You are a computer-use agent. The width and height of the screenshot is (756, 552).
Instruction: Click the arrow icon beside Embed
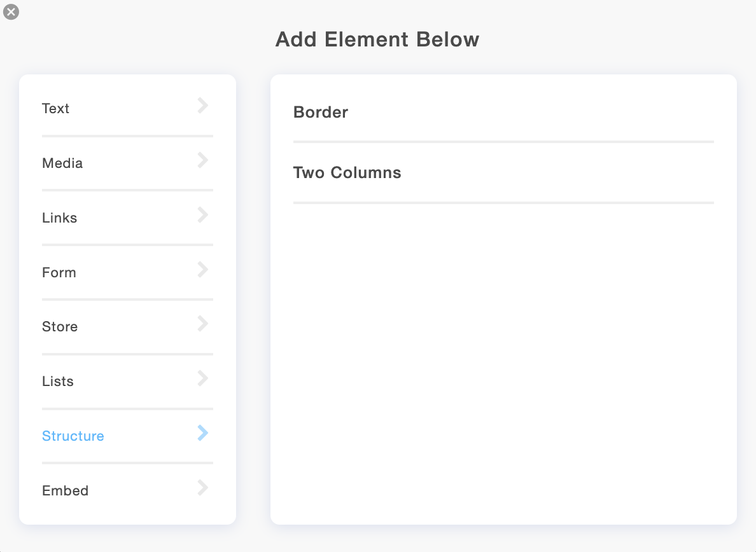202,488
